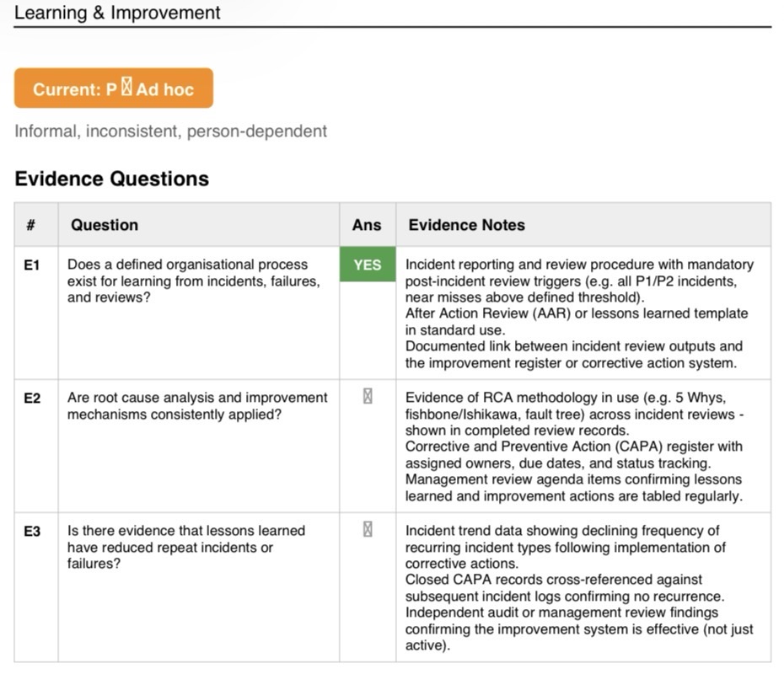
Task: Click the Question column header
Action: point(105,225)
